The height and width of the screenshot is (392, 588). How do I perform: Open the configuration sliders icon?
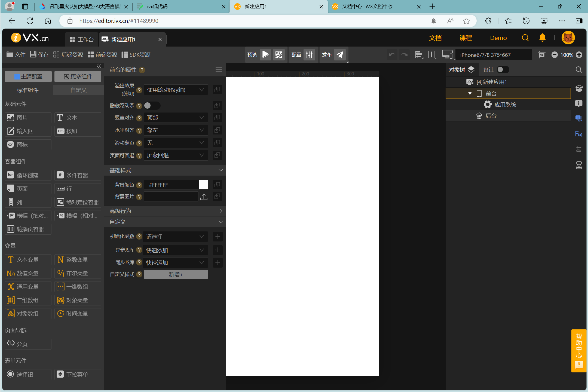[x=310, y=55]
